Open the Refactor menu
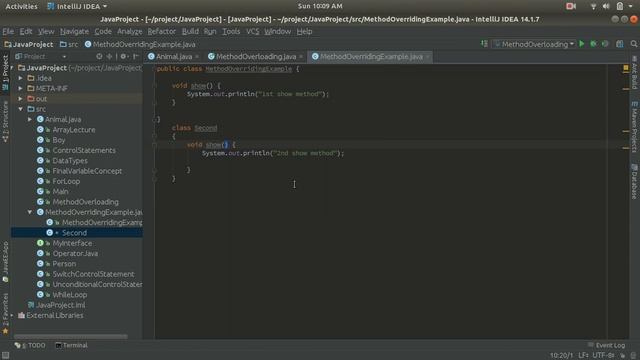640x360 pixels. (x=161, y=31)
